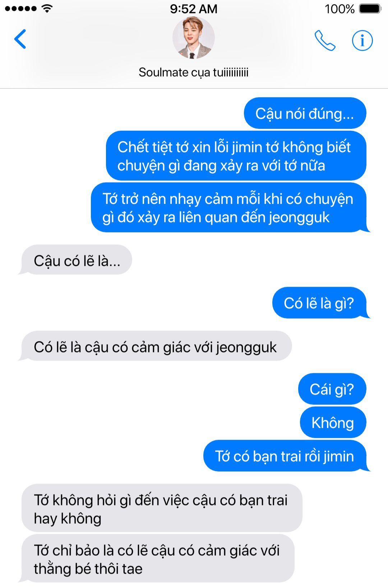Tap the gray "Cậu có lẽ là..." bubble
This screenshot has width=388, height=588.
point(75,260)
